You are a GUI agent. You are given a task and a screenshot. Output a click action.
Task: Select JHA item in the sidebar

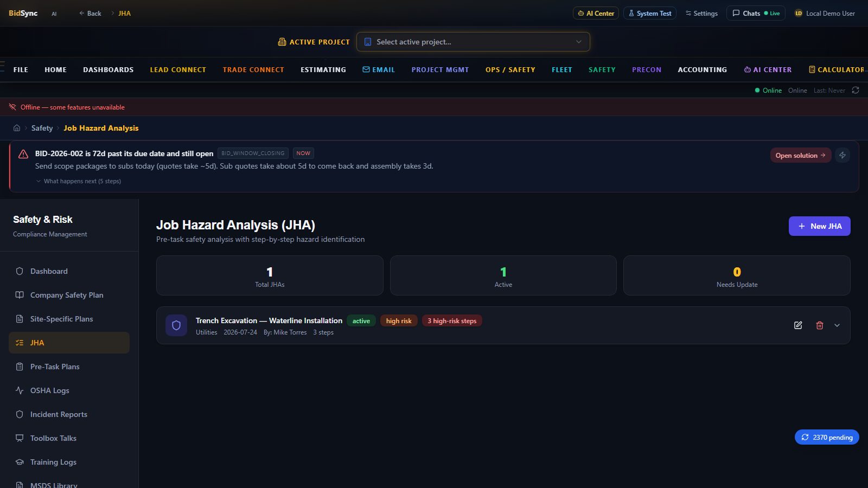click(x=69, y=343)
